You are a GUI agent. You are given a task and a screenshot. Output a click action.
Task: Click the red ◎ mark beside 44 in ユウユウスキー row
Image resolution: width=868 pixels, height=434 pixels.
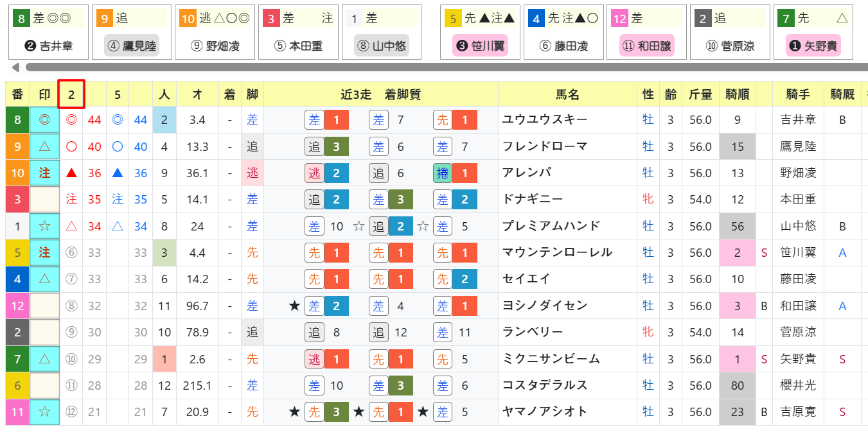point(72,119)
